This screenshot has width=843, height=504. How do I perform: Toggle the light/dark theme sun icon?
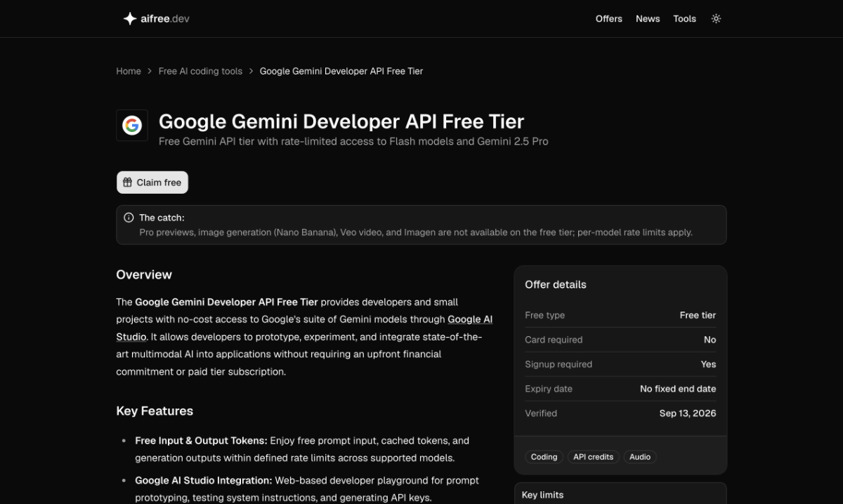coord(716,19)
